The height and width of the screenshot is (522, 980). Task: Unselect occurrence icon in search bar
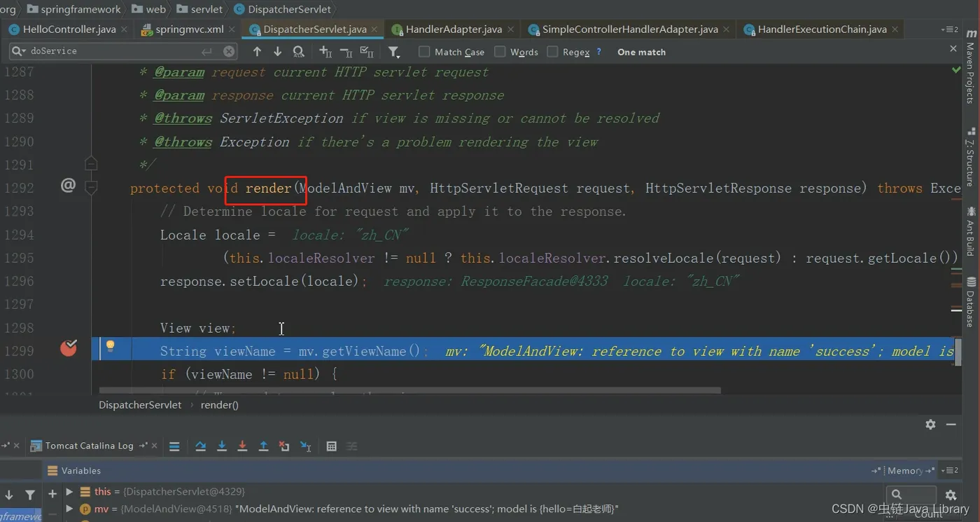[346, 51]
